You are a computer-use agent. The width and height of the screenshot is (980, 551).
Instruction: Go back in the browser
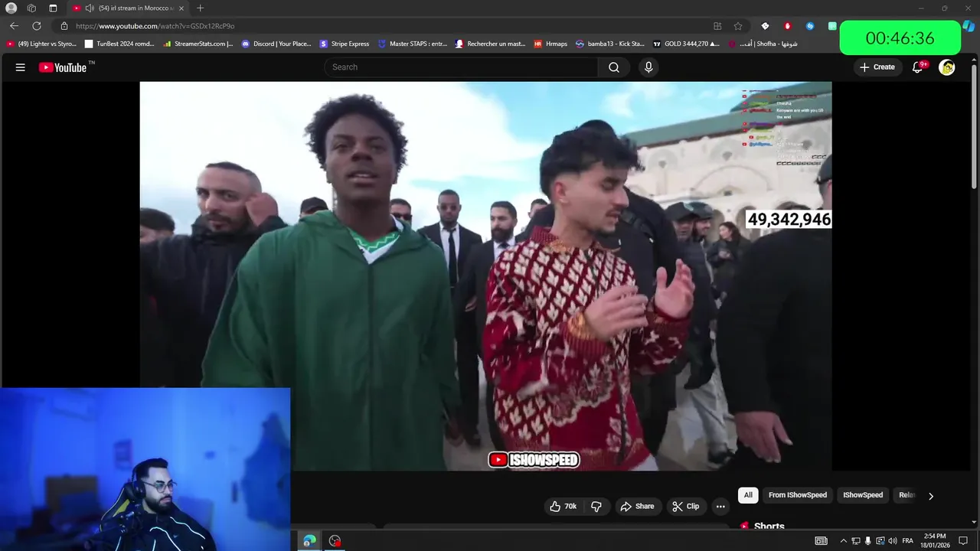coord(14,26)
